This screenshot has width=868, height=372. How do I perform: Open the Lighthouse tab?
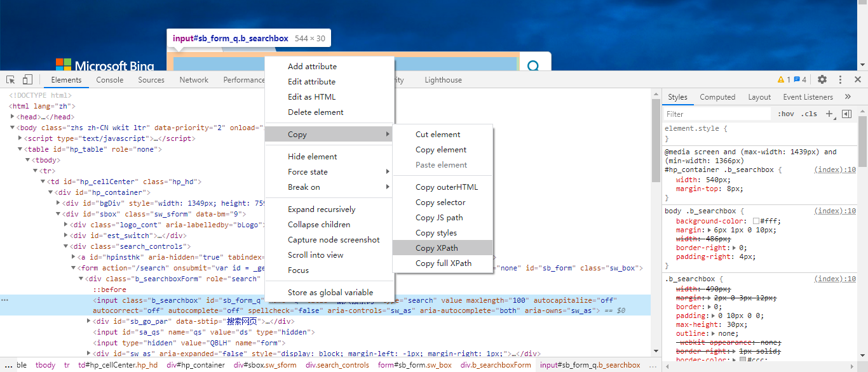pyautogui.click(x=443, y=80)
